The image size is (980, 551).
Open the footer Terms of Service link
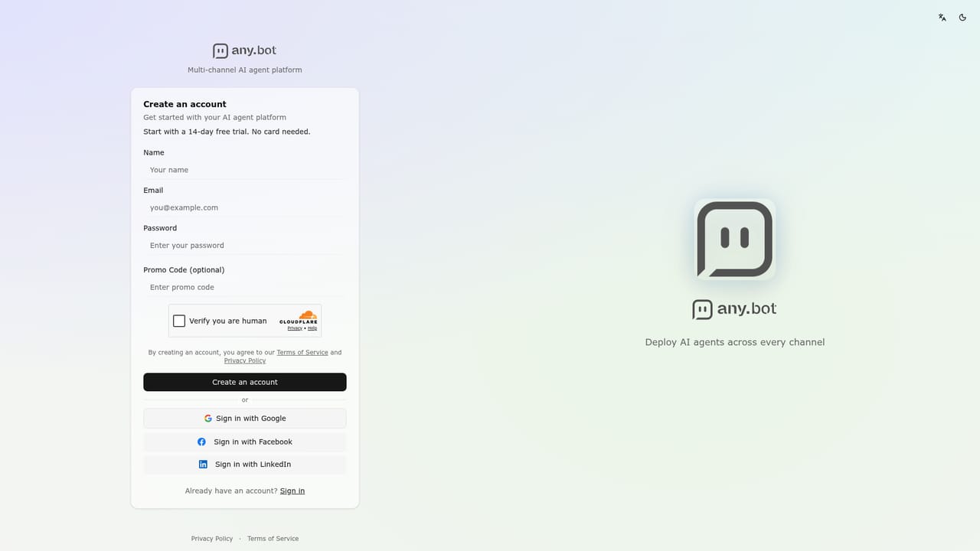[x=273, y=539]
